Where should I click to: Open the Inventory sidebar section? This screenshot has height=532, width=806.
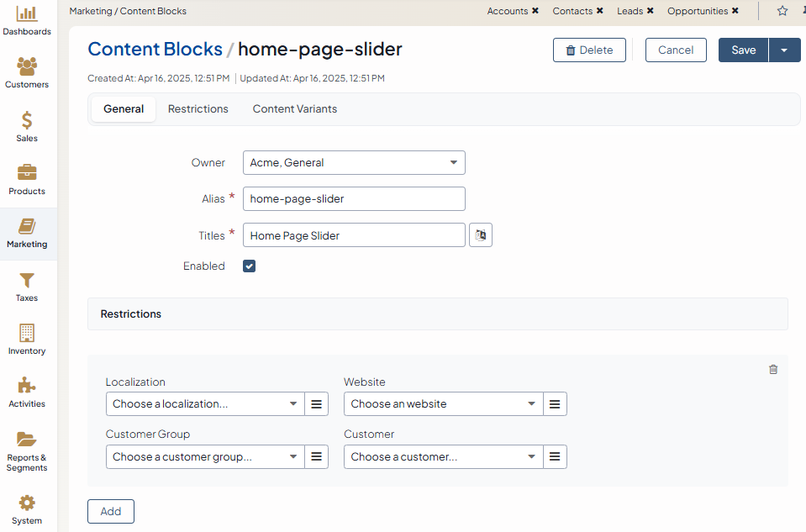[x=27, y=339]
